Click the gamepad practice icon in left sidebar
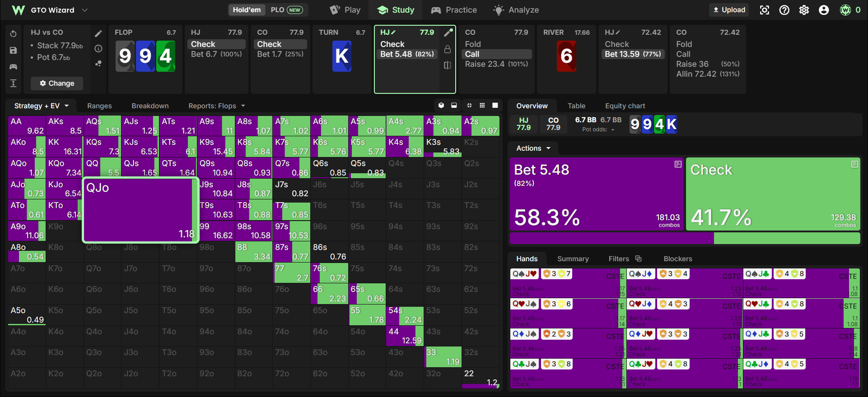The width and height of the screenshot is (868, 397). click(13, 67)
